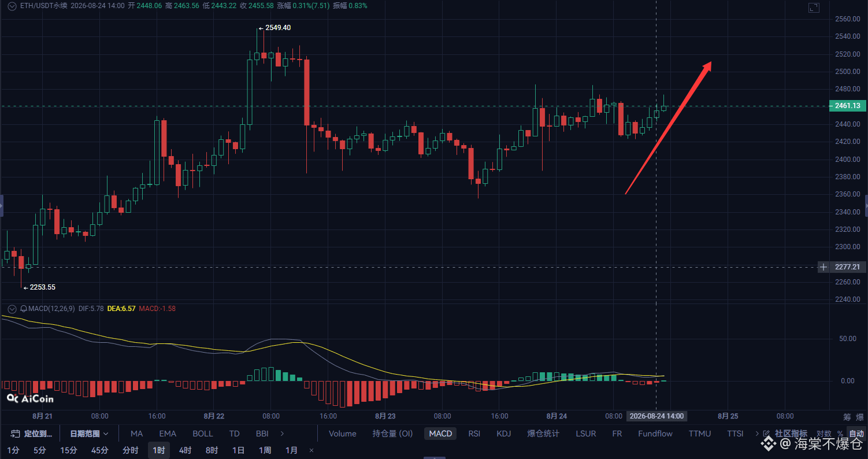The width and height of the screenshot is (868, 459).
Task: Toggle the BOLL indicator
Action: pos(202,434)
